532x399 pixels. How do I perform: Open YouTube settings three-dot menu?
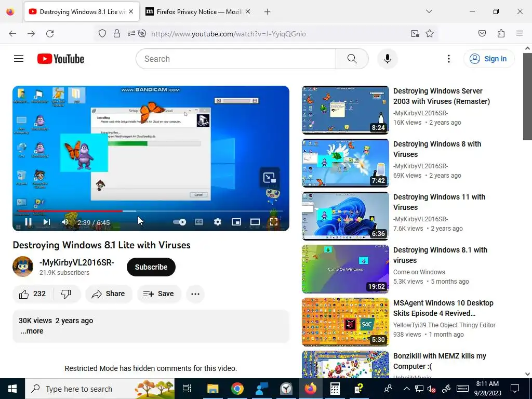tap(448, 59)
